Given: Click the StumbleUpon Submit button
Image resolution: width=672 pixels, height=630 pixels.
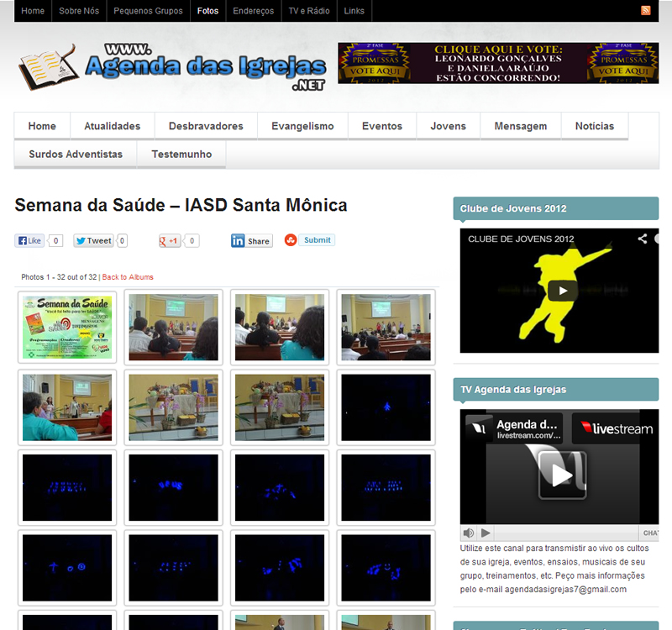Looking at the screenshot, I should tap(318, 240).
